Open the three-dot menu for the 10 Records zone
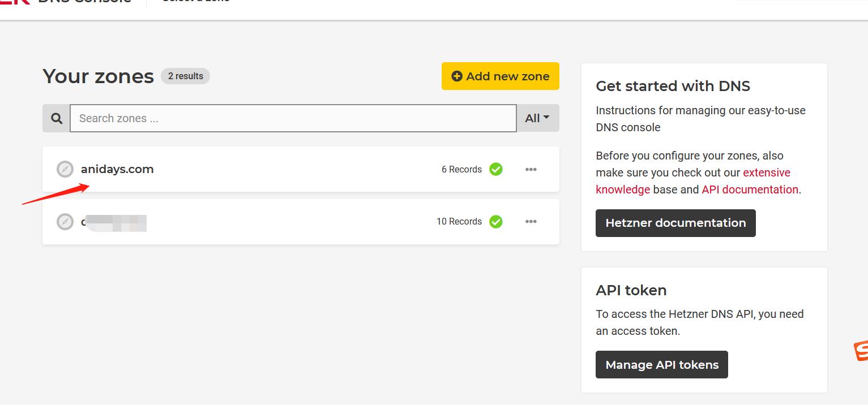 tap(531, 222)
